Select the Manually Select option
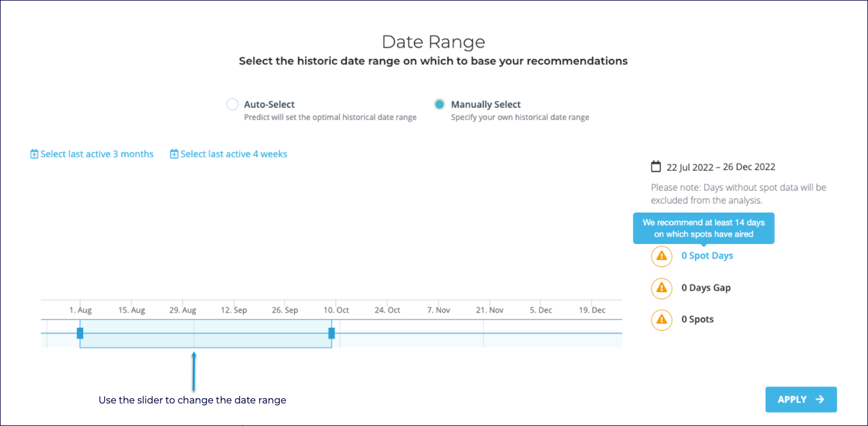Image resolution: width=868 pixels, height=426 pixels. click(x=439, y=104)
